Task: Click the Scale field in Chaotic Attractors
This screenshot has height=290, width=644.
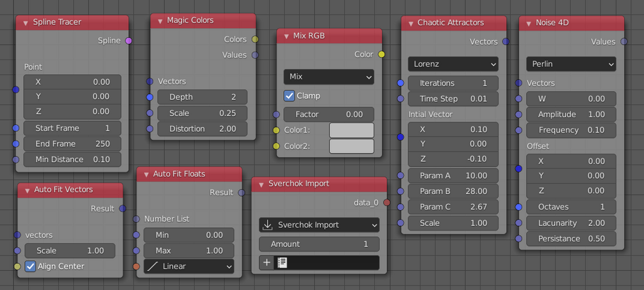Action: [453, 223]
